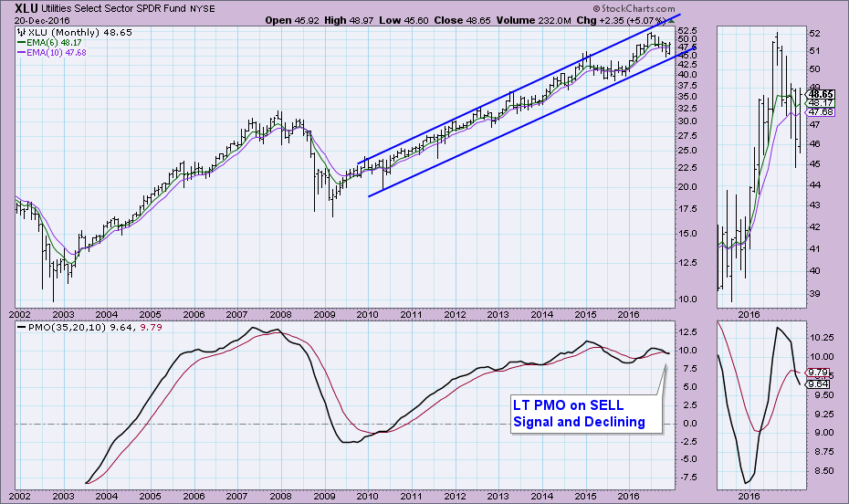This screenshot has height=504, width=849.
Task: Click the green up-arrow beside the Chg value
Action: coord(671,21)
